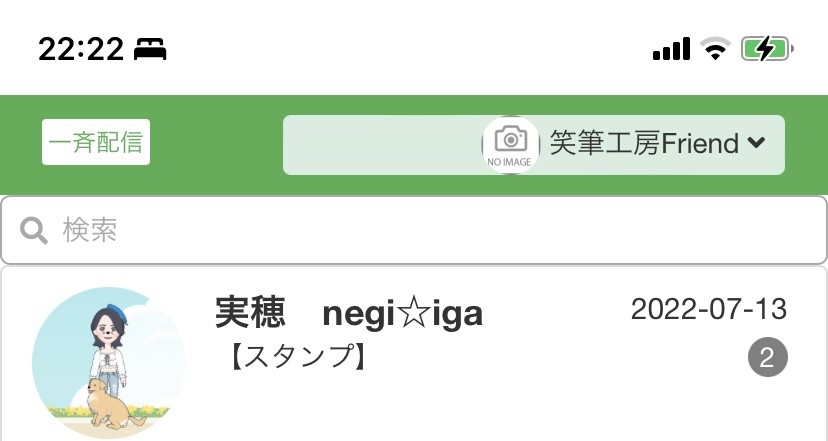Tap the charging battery icon
Image resolution: width=828 pixels, height=441 pixels.
pyautogui.click(x=767, y=50)
